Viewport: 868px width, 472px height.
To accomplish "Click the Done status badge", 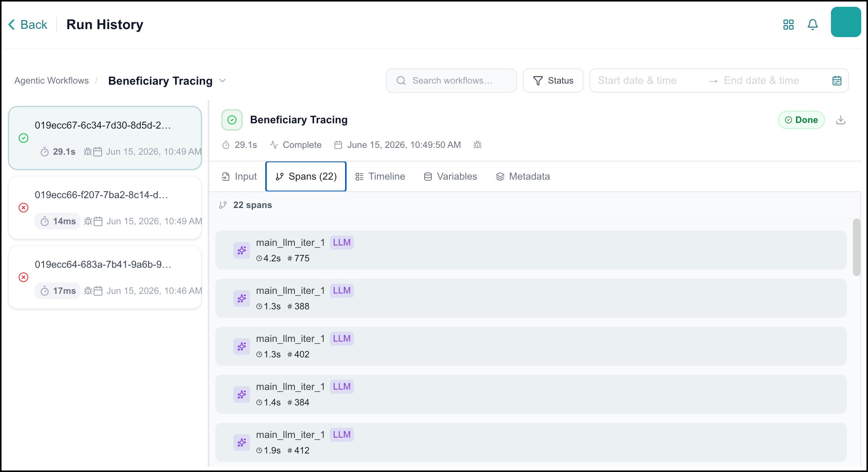I will pyautogui.click(x=801, y=120).
